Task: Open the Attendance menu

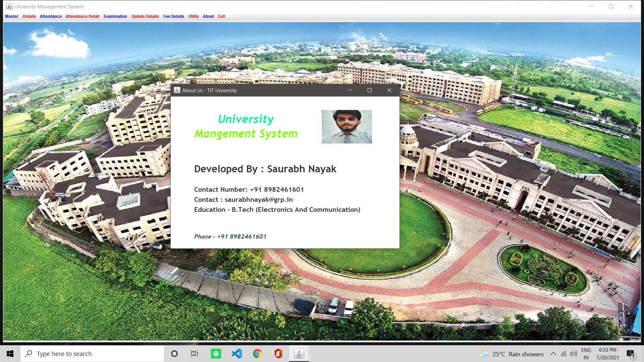Action: pyautogui.click(x=51, y=16)
